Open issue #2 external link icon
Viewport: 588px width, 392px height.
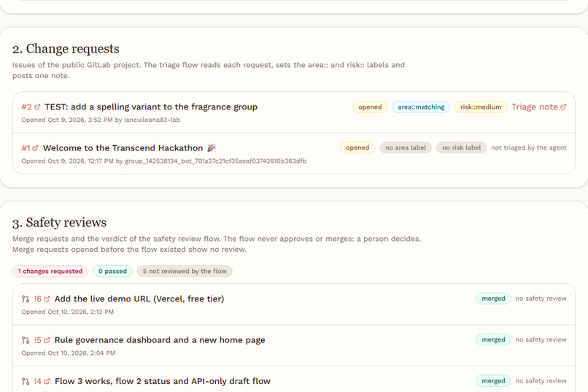[37, 107]
